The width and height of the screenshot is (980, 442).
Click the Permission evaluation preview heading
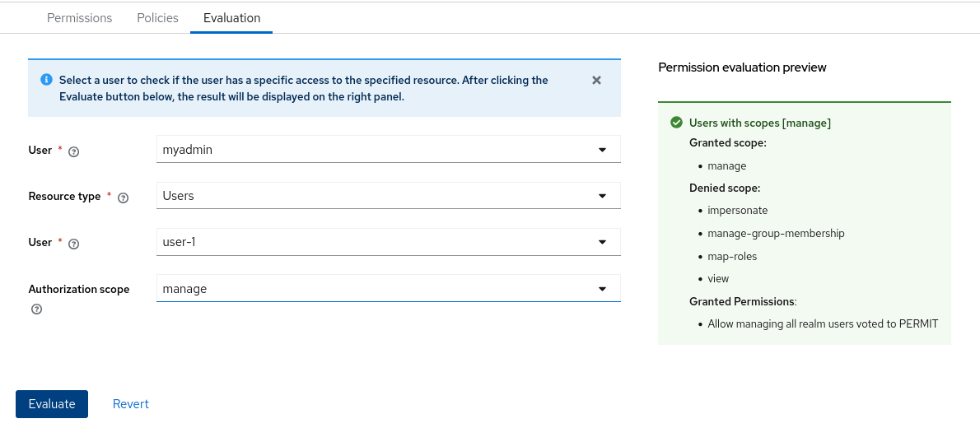pyautogui.click(x=742, y=67)
